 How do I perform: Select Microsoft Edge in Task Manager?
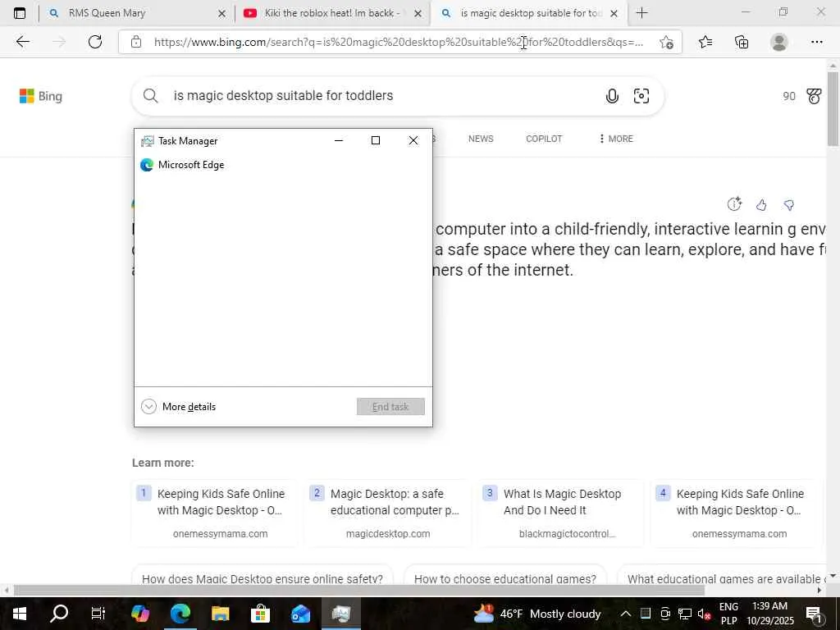click(x=283, y=165)
